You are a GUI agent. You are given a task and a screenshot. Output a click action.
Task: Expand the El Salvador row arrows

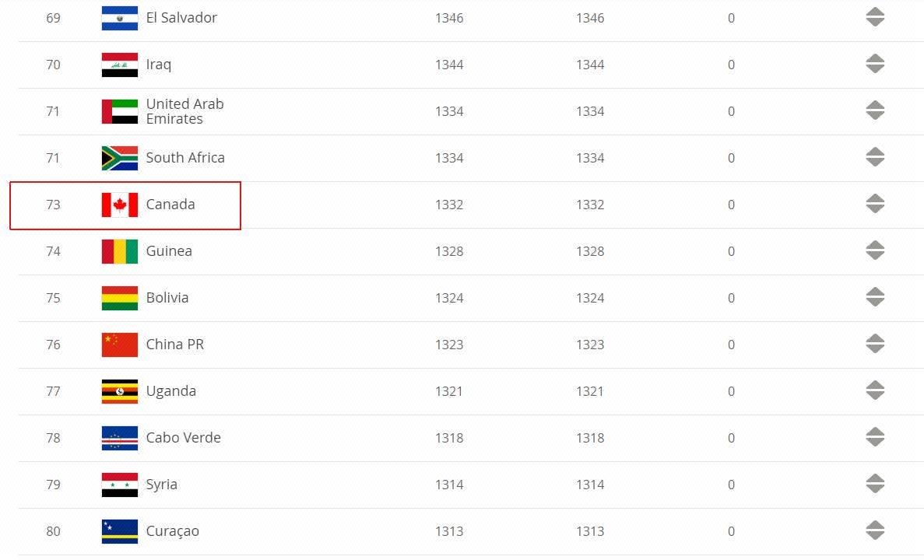875,17
